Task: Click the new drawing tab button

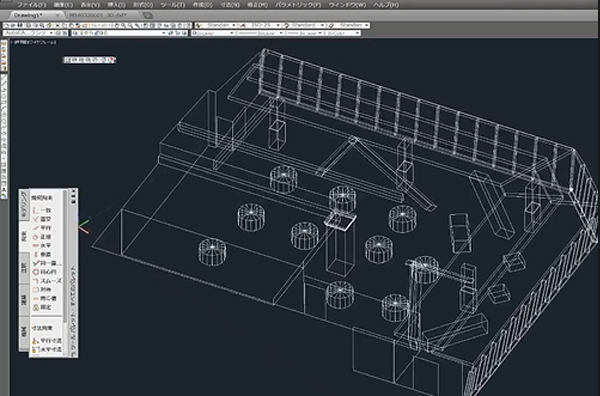Action: [x=147, y=15]
